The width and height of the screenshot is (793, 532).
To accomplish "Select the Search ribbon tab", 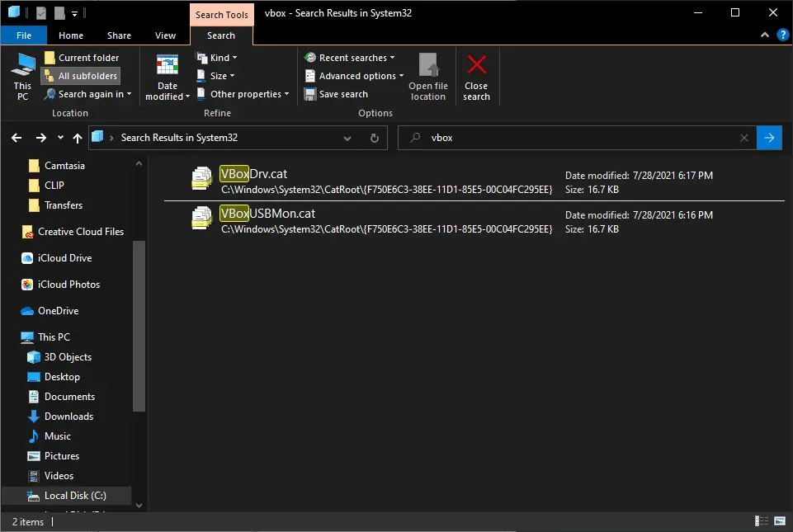I will (221, 35).
